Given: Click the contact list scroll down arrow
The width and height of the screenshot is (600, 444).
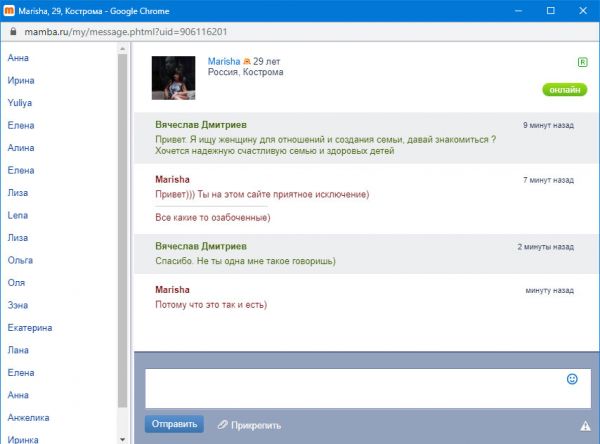Looking at the screenshot, I should coord(122,439).
